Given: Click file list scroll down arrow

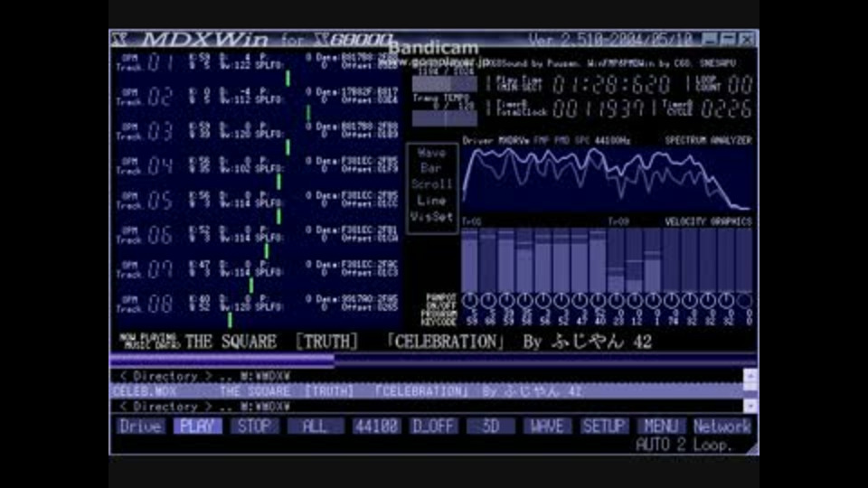Looking at the screenshot, I should click(x=750, y=407).
